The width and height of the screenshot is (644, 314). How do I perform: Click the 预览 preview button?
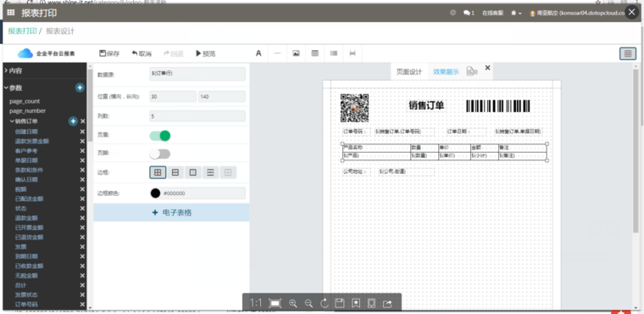click(x=205, y=53)
